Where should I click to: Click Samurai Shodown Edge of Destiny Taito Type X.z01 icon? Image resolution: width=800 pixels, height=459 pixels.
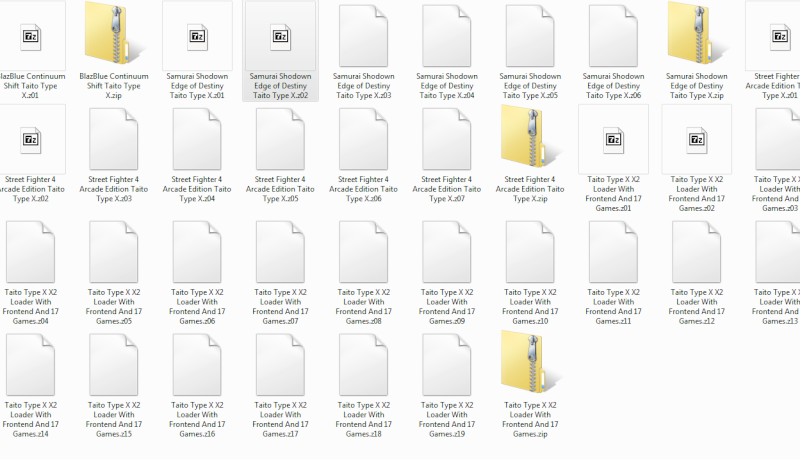point(197,36)
